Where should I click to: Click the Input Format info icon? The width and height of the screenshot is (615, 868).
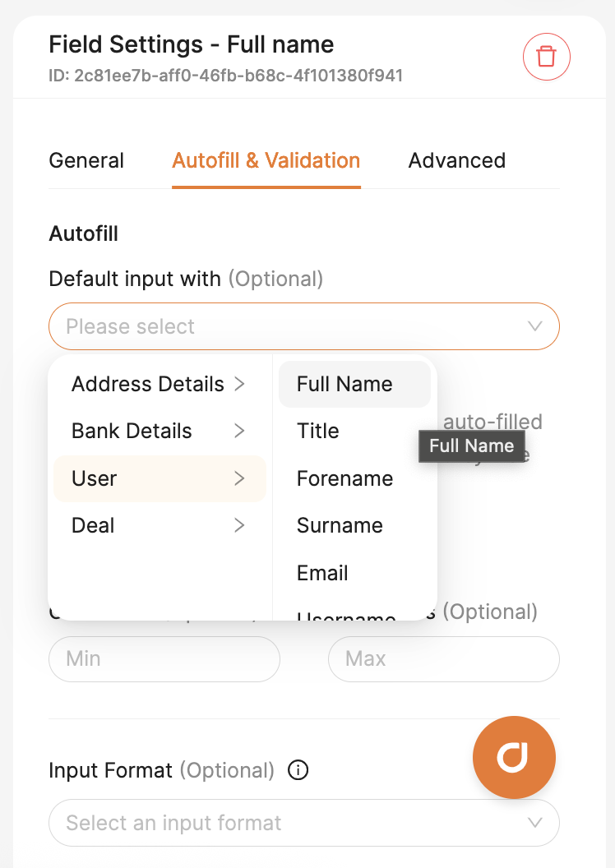point(298,770)
